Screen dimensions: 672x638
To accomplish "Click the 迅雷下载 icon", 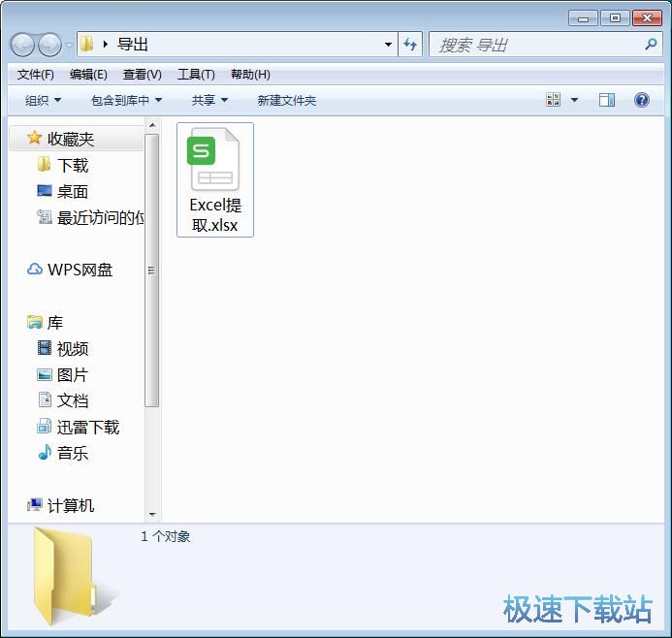I will 45,426.
